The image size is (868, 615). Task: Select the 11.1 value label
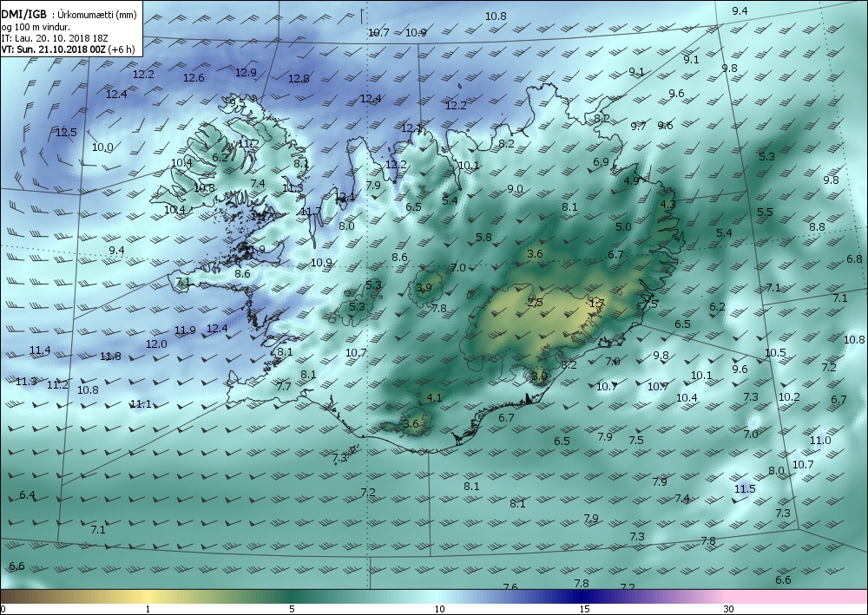click(141, 404)
